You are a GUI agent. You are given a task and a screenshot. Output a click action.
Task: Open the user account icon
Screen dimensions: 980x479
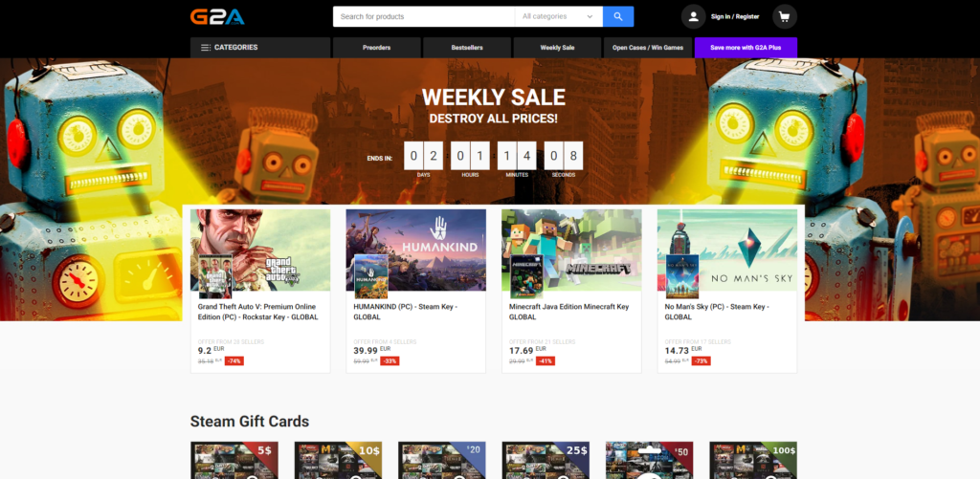click(693, 17)
